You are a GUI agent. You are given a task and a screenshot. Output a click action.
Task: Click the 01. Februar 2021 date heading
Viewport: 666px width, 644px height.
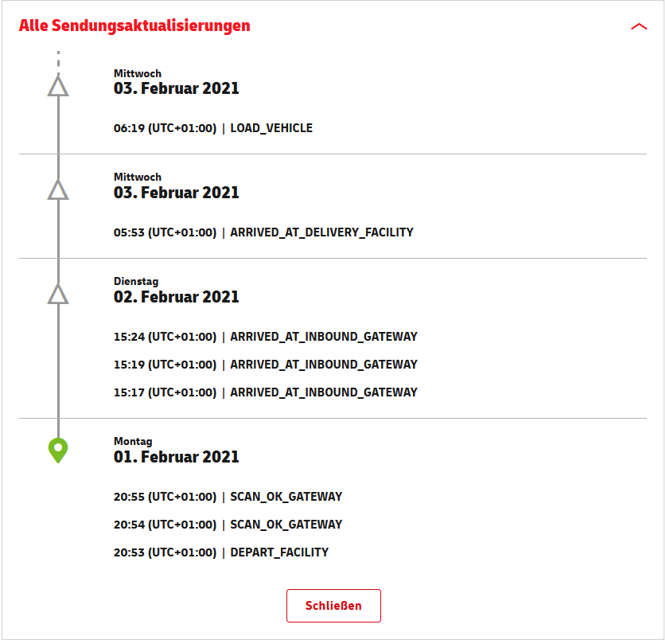tap(177, 457)
